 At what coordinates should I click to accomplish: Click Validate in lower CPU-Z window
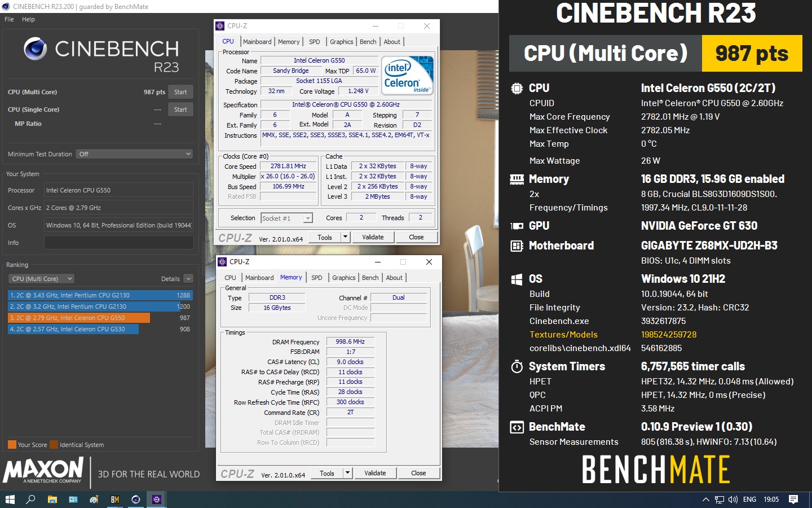click(x=375, y=474)
